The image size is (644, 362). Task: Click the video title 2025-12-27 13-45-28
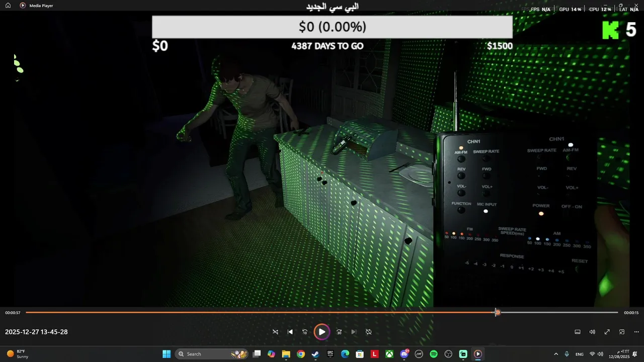point(36,332)
